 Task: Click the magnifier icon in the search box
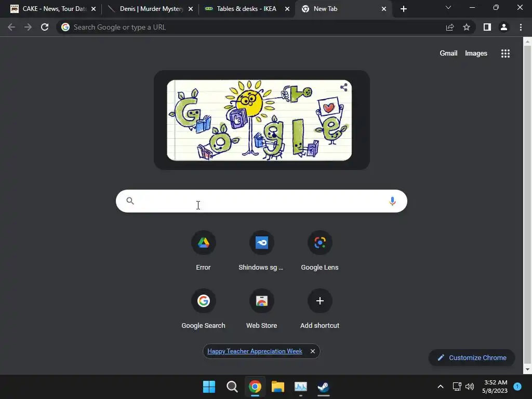[x=130, y=201]
